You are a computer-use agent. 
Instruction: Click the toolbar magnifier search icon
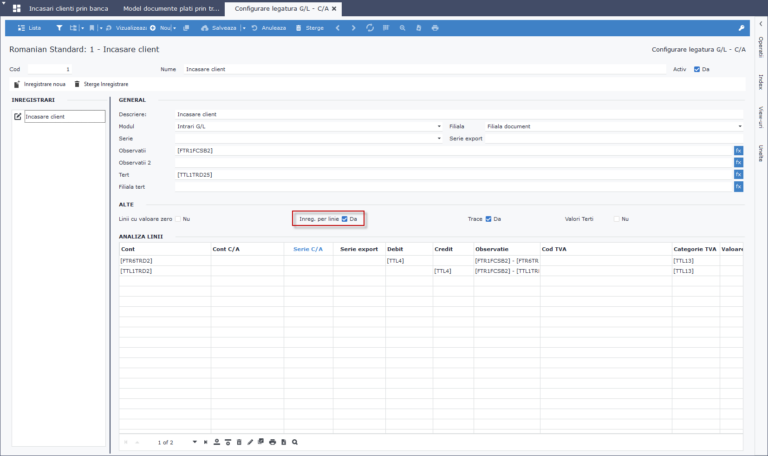point(402,28)
